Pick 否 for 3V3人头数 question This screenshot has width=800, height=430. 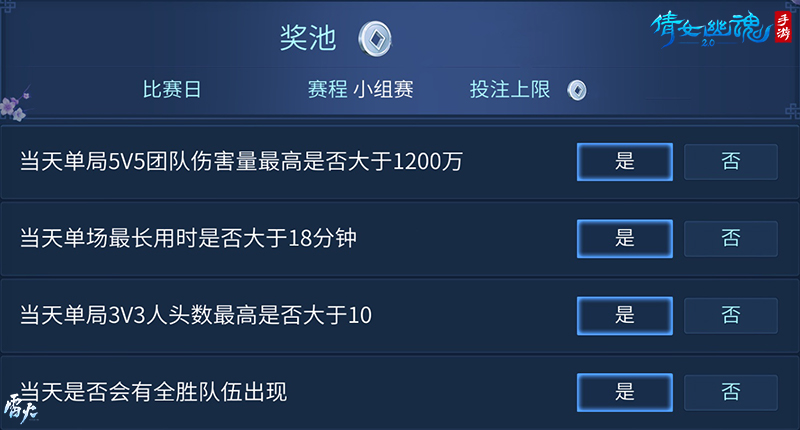coord(730,316)
